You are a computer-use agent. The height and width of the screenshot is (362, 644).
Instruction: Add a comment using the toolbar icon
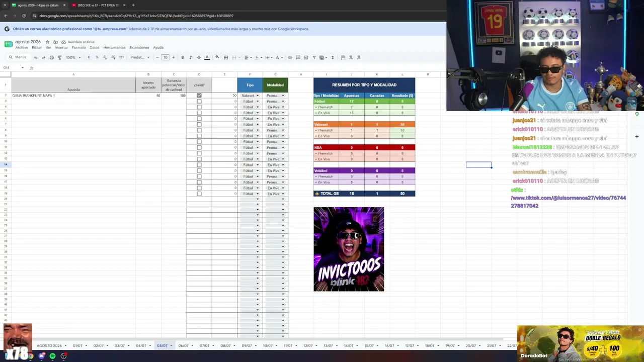click(298, 57)
